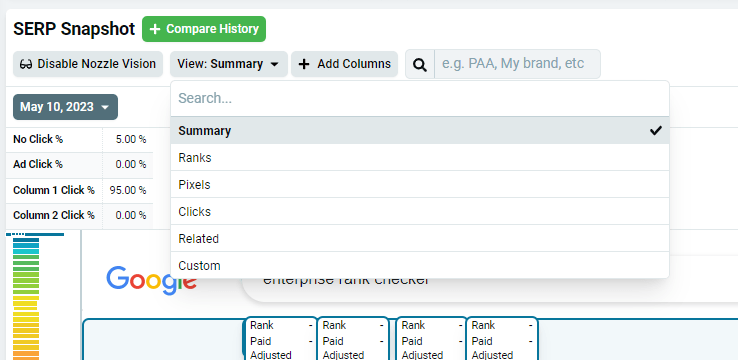Click the Google logo
Viewport: 738px width, 360px height.
(x=152, y=280)
